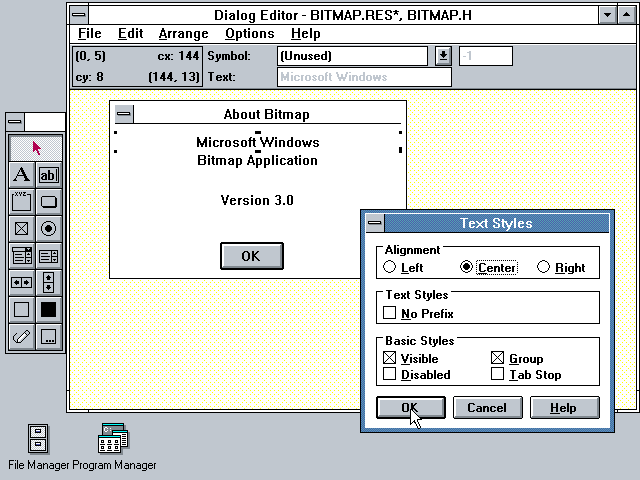This screenshot has height=480, width=640.
Task: Toggle the No Prefix checkbox
Action: (x=418, y=313)
